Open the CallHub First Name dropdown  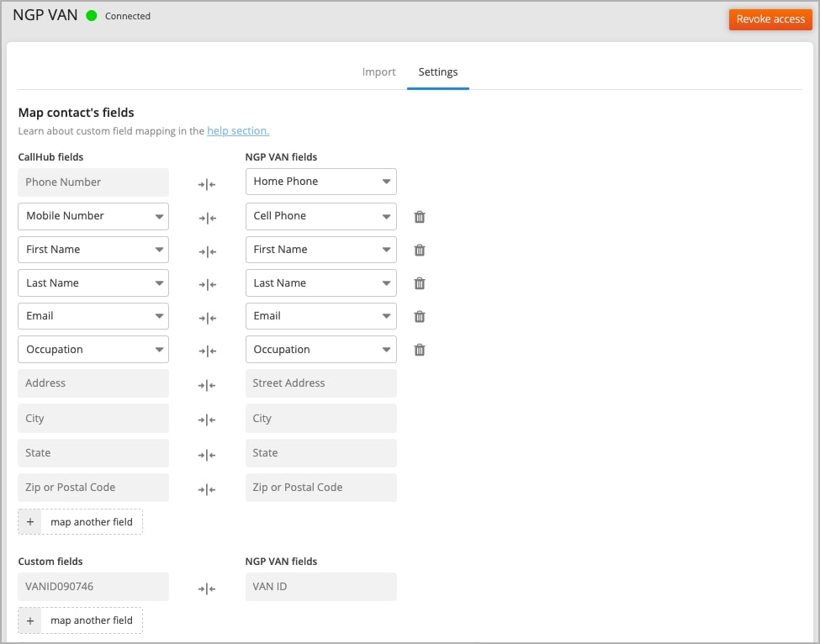93,250
